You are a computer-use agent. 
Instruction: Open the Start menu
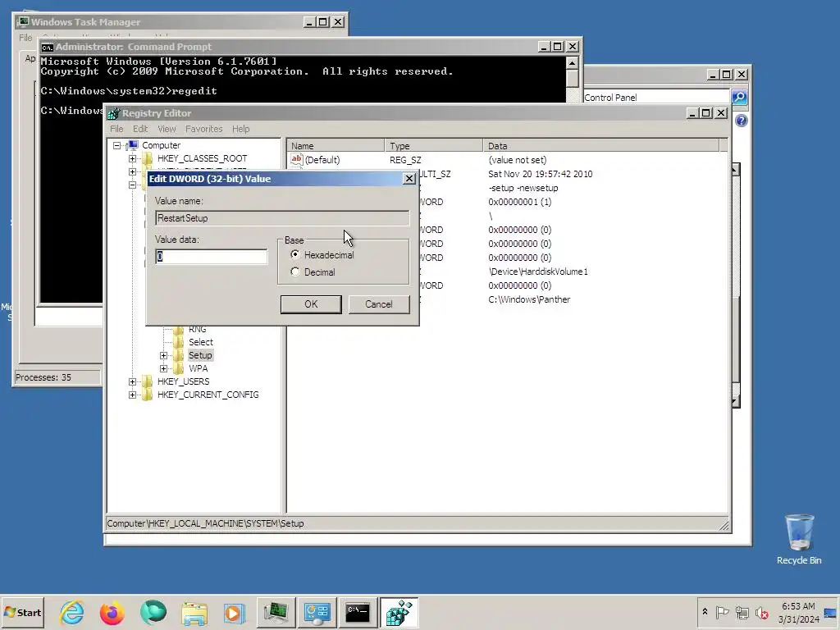(22, 612)
